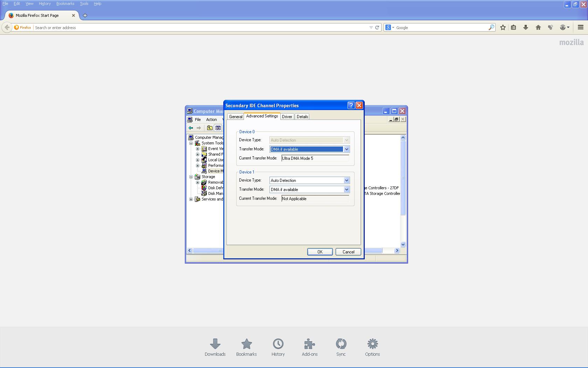Click the back arrow in Computer Management toolbar
Viewport: 588px width, 368px height.
tap(191, 128)
